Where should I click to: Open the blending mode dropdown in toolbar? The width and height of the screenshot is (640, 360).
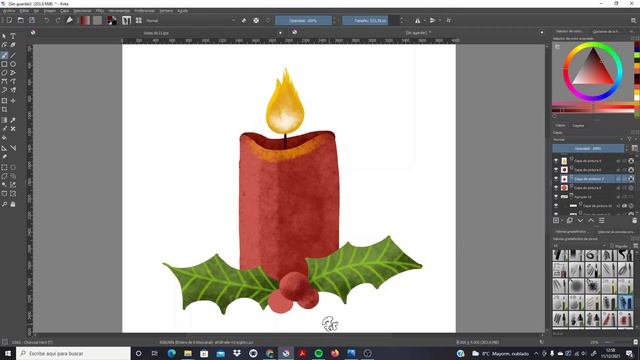[x=191, y=20]
